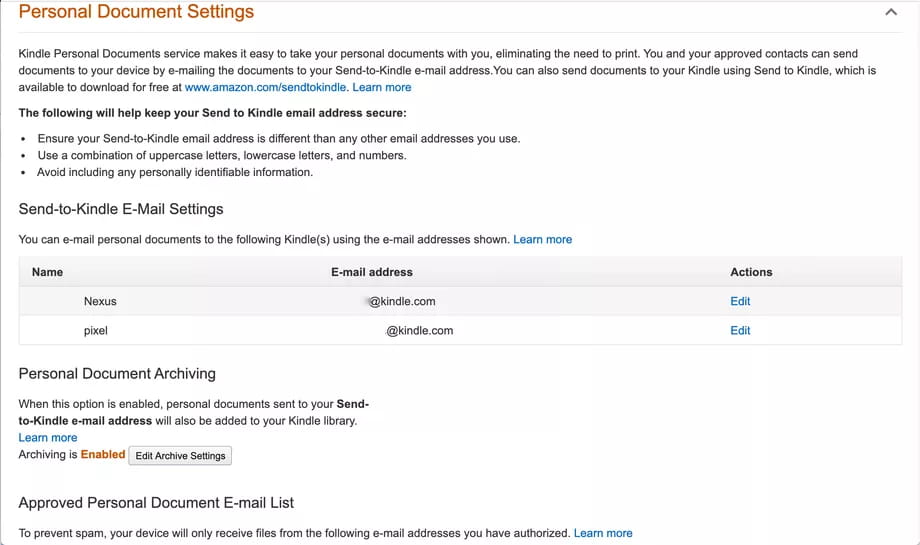Click the Personal Document Archiving heading
920x545 pixels.
(117, 374)
